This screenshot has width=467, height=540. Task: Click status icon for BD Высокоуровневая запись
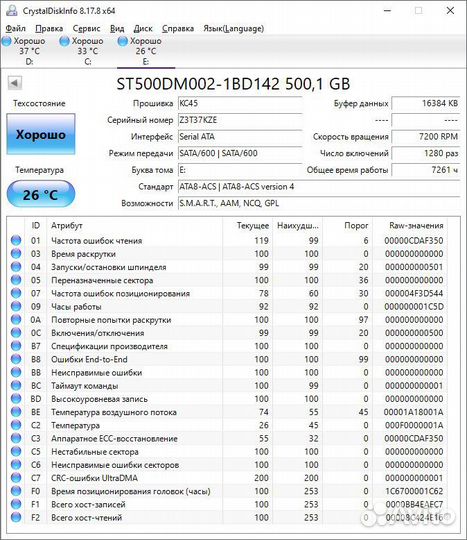tap(16, 398)
